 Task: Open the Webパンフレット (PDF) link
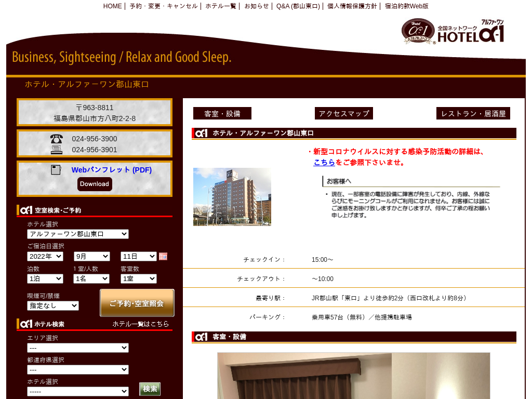coord(111,170)
